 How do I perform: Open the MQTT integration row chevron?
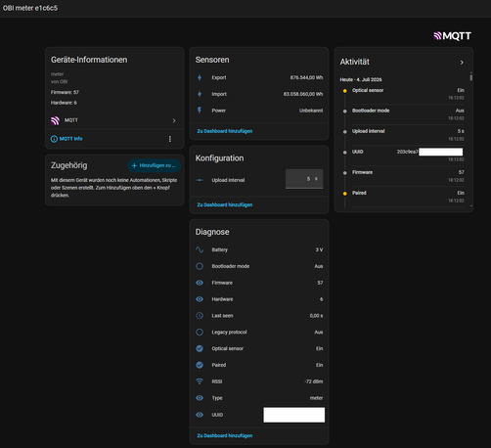point(174,120)
